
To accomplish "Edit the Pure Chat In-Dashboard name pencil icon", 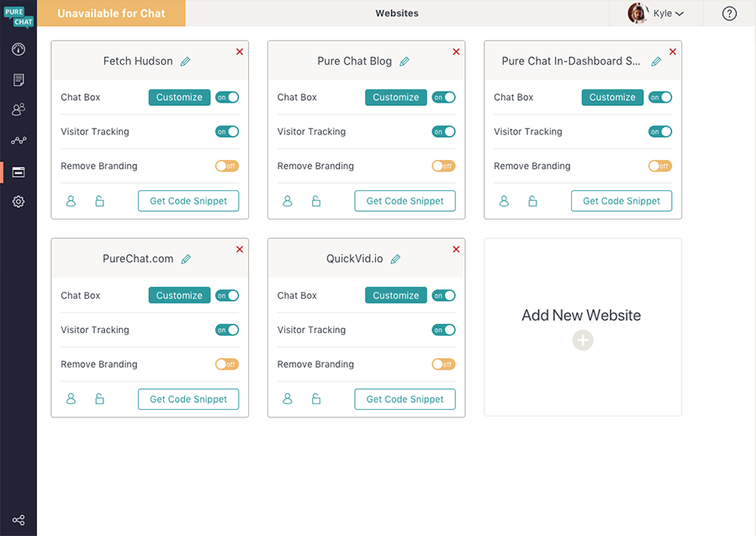I will coord(656,61).
